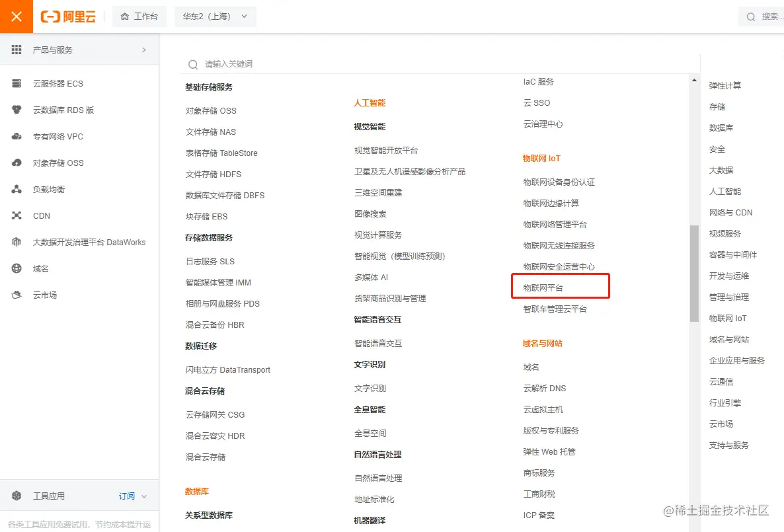The width and height of the screenshot is (784, 532).
Task: Open 视觉智能开放平台 link
Action: pos(386,151)
